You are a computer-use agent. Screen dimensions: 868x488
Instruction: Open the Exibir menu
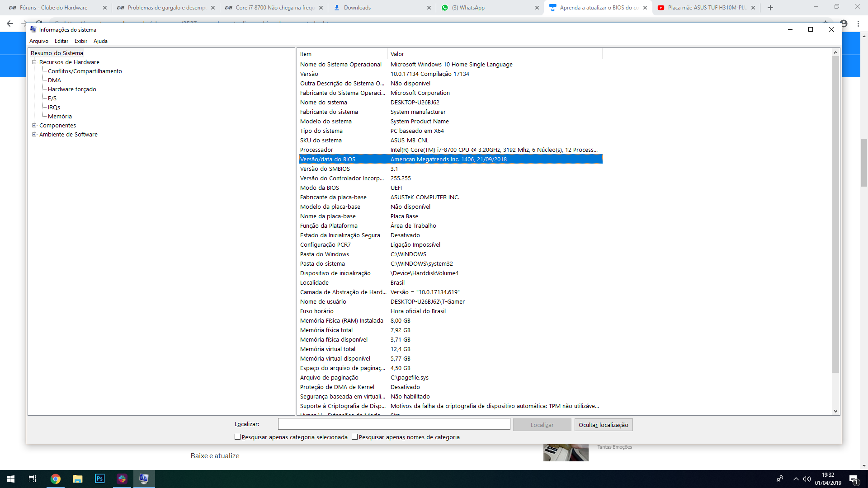pos(81,41)
